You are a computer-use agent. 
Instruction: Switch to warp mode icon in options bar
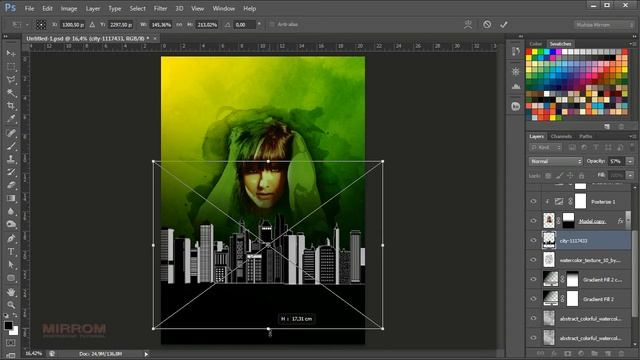click(x=468, y=24)
